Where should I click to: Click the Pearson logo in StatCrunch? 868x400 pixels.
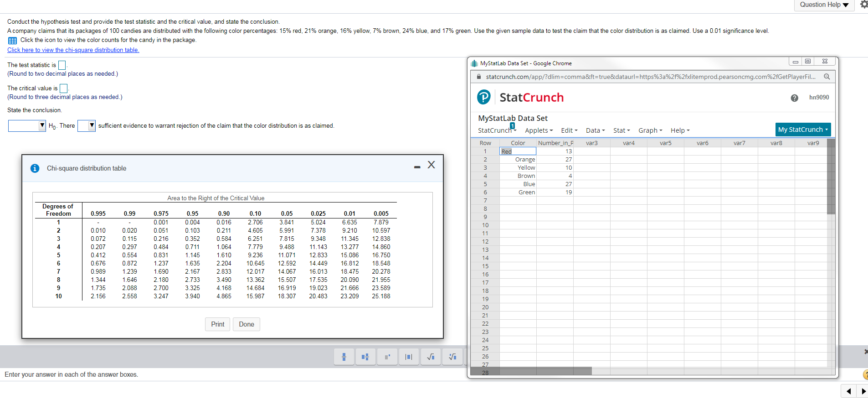483,97
